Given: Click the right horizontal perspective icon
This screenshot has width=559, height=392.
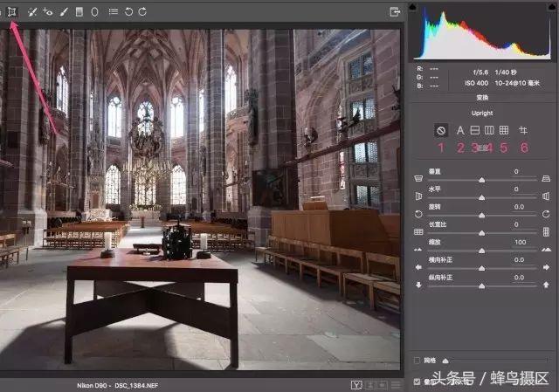Looking at the screenshot, I should 546,196.
